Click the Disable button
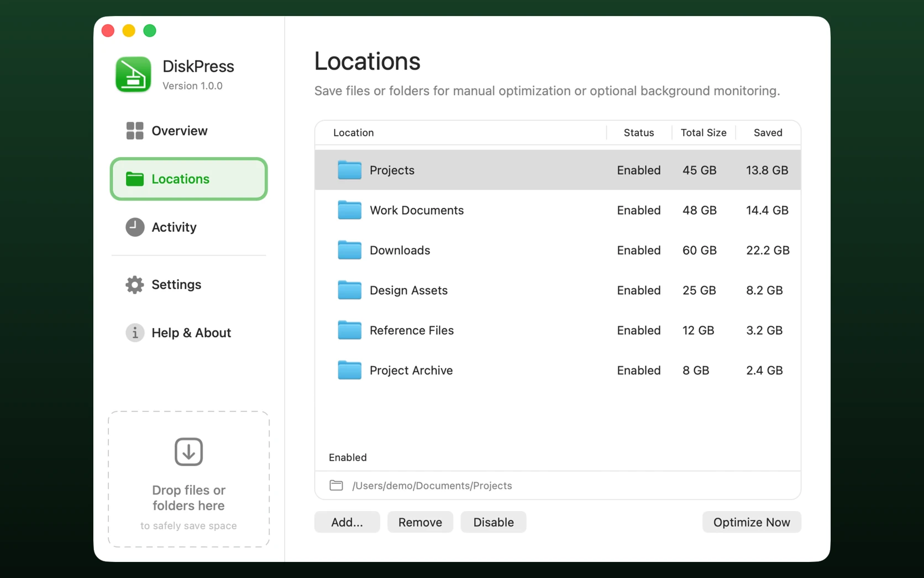 coord(494,522)
